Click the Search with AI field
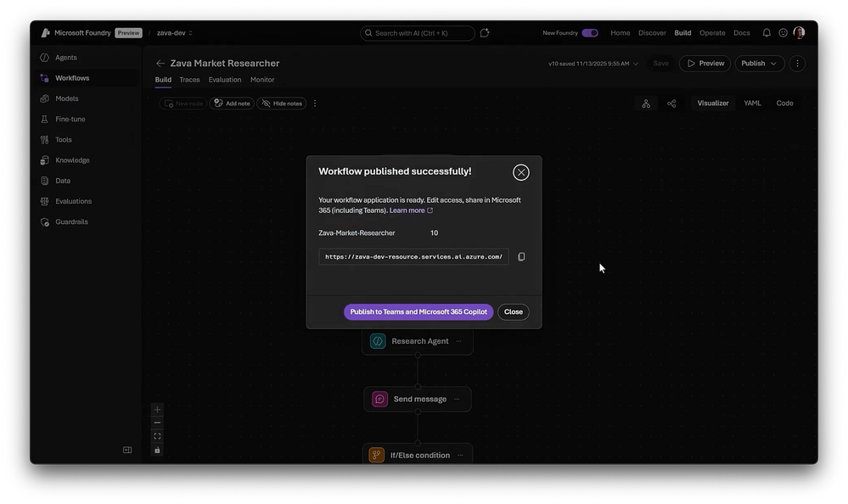Screen dimensions: 848x504 (418, 33)
